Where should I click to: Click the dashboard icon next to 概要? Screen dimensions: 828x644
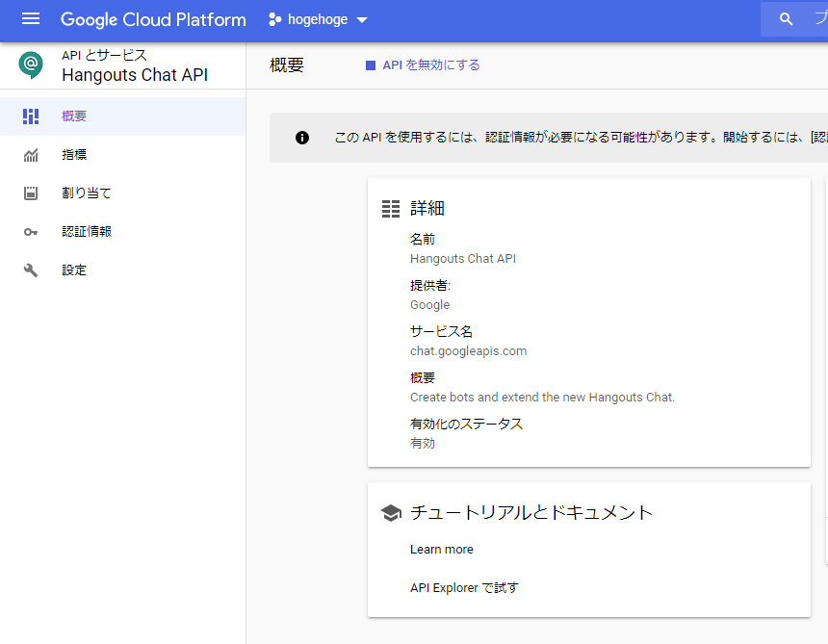point(31,116)
